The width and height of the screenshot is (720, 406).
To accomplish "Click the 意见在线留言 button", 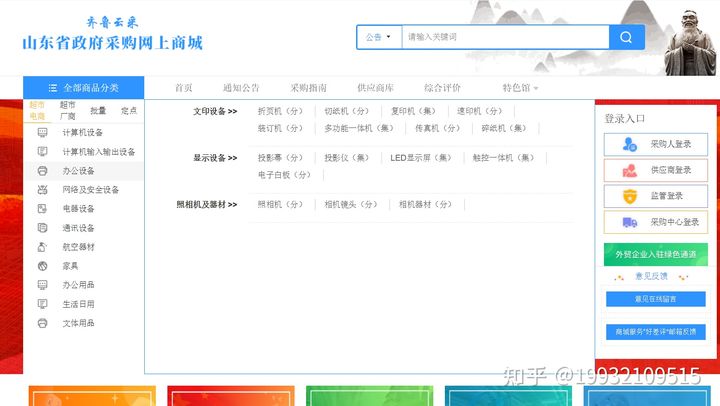I will 655,299.
